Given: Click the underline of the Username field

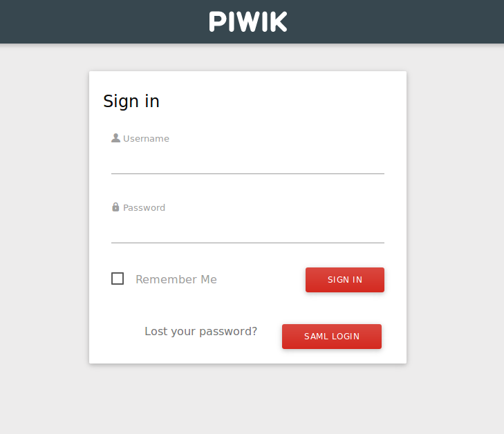Looking at the screenshot, I should click(x=248, y=173).
